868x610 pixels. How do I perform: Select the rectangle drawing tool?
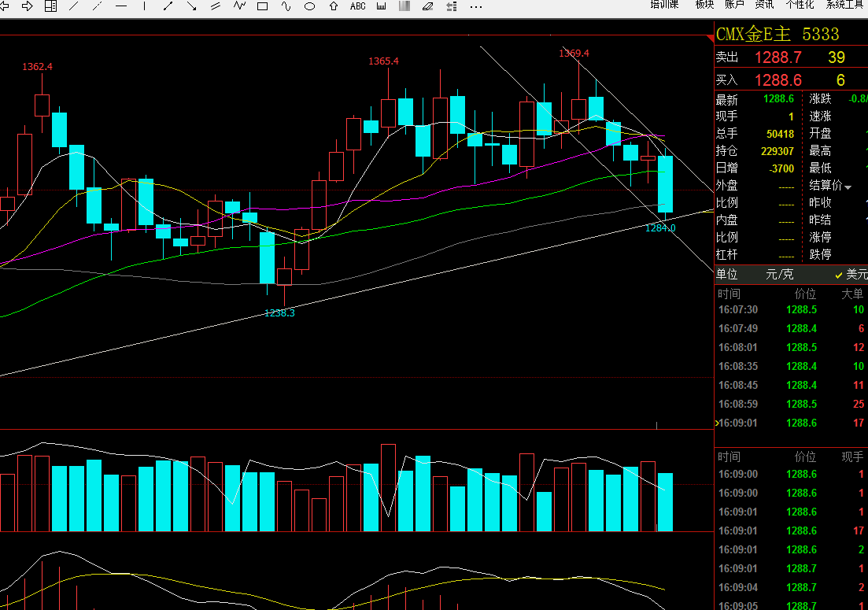click(263, 6)
